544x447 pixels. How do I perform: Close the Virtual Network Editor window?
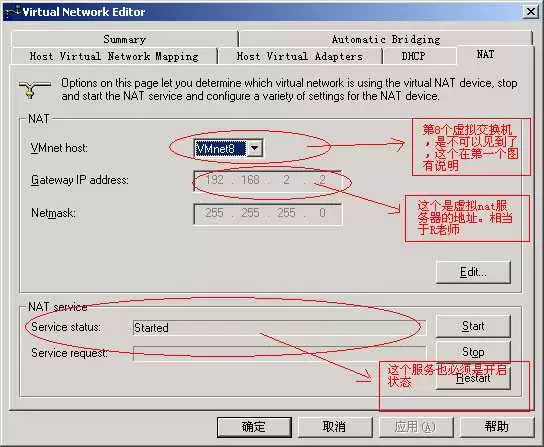[530, 12]
